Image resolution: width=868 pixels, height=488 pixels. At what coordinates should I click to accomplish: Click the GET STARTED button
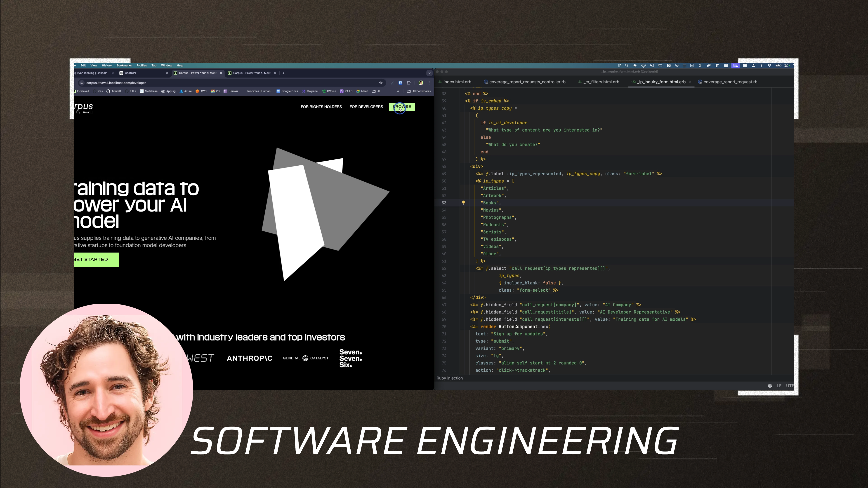pos(97,260)
